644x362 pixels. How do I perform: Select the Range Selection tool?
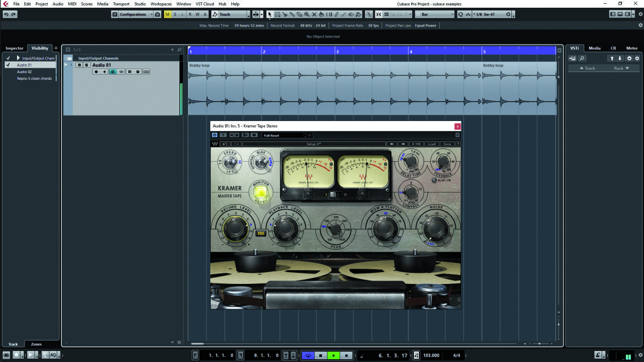coord(277,14)
